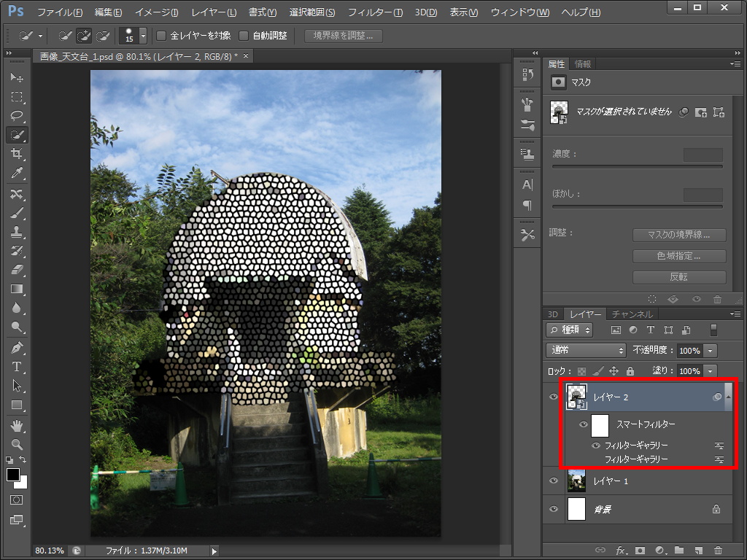
Task: Open Properties panel flyout menu
Action: coord(736,63)
